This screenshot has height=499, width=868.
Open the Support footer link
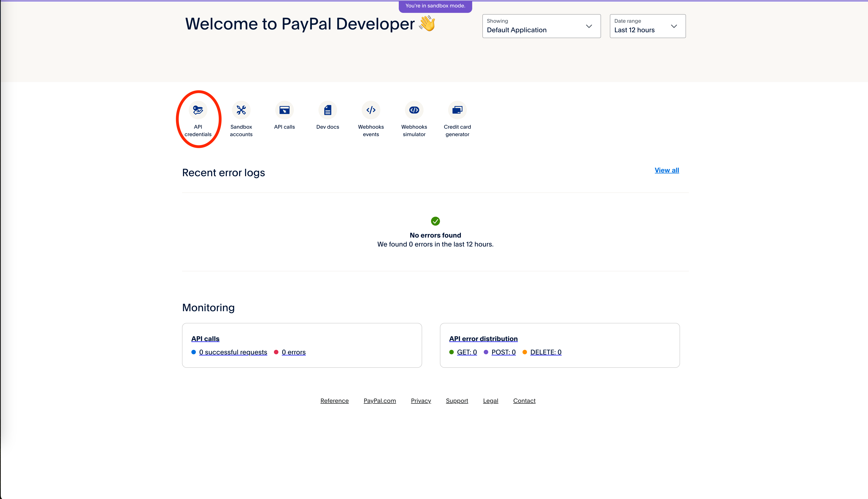pos(457,401)
